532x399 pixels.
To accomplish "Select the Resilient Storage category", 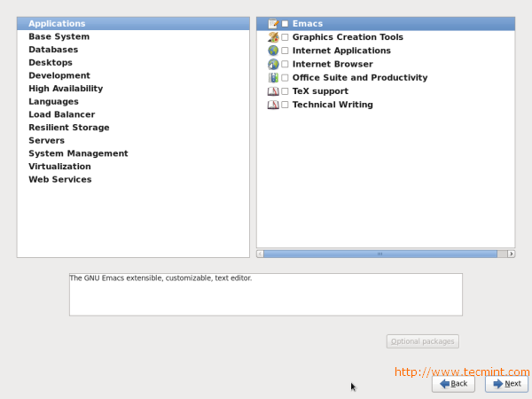I will [133, 128].
